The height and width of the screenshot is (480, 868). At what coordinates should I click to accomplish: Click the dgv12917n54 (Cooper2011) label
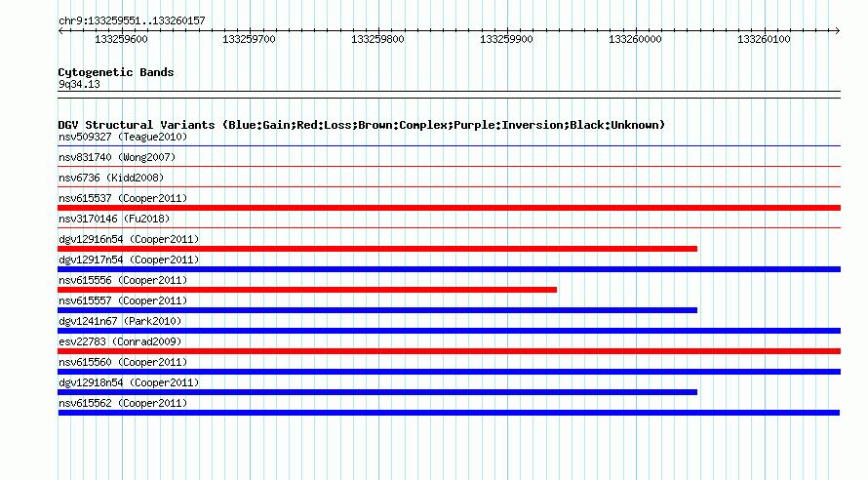click(x=129, y=260)
